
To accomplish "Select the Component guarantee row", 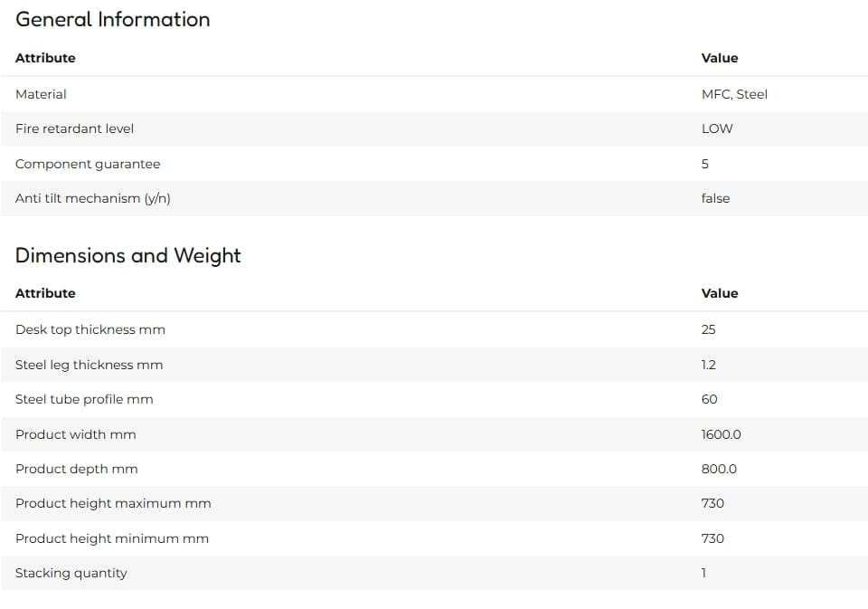I will [x=434, y=164].
